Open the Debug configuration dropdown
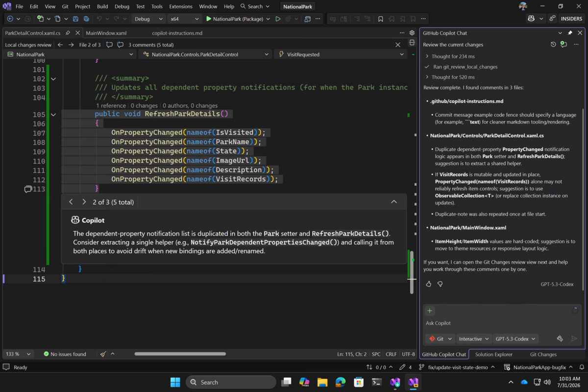The image size is (588, 392). click(149, 19)
